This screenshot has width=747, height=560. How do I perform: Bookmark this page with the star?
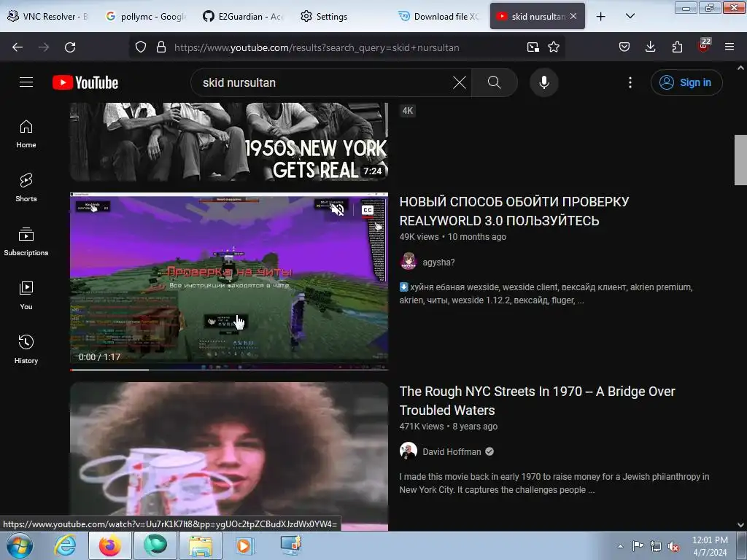coord(554,47)
